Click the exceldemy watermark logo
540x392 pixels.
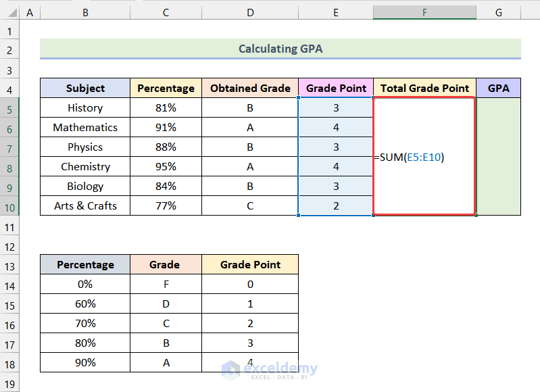pyautogui.click(x=270, y=369)
